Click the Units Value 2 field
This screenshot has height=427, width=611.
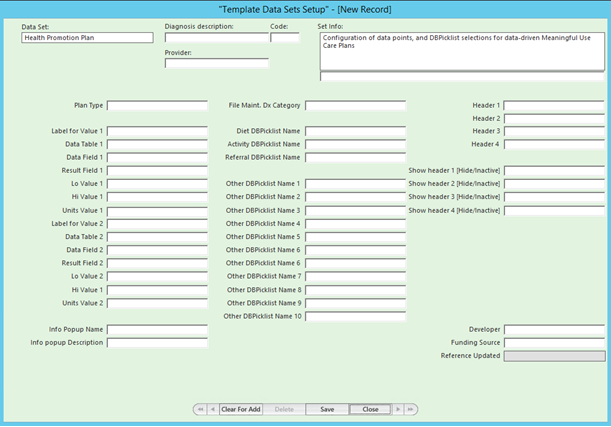click(x=157, y=303)
